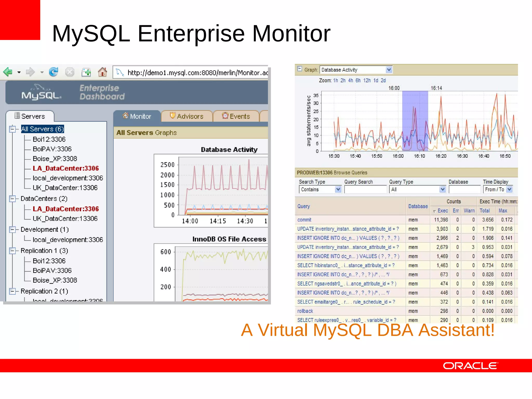Select local_development:3306 under Development
The width and height of the screenshot is (532, 399).
[x=68, y=240]
